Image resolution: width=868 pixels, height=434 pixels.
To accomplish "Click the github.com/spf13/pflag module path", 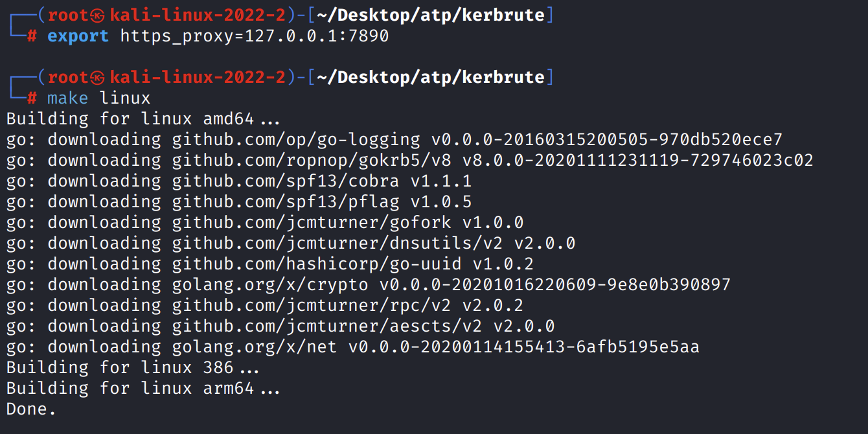I will [x=286, y=201].
